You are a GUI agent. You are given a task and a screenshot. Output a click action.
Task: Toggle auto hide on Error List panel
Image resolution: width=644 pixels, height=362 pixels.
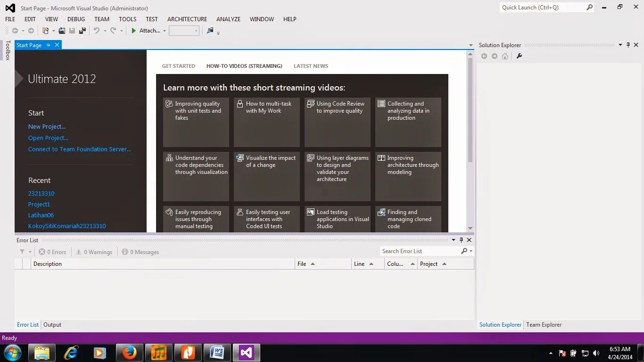click(x=462, y=240)
